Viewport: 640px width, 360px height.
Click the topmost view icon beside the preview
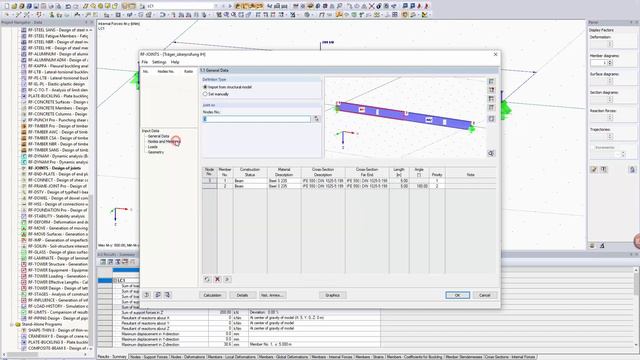click(491, 81)
